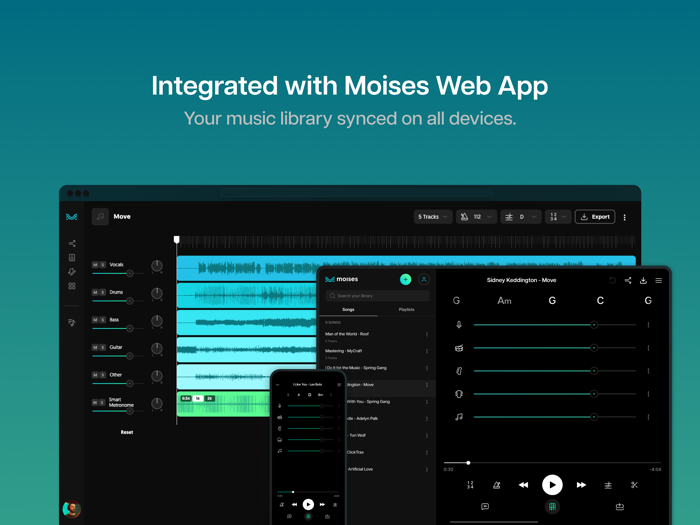Click the metronome icon in tablet controls
Screen dimensions: 700x525
(496, 485)
